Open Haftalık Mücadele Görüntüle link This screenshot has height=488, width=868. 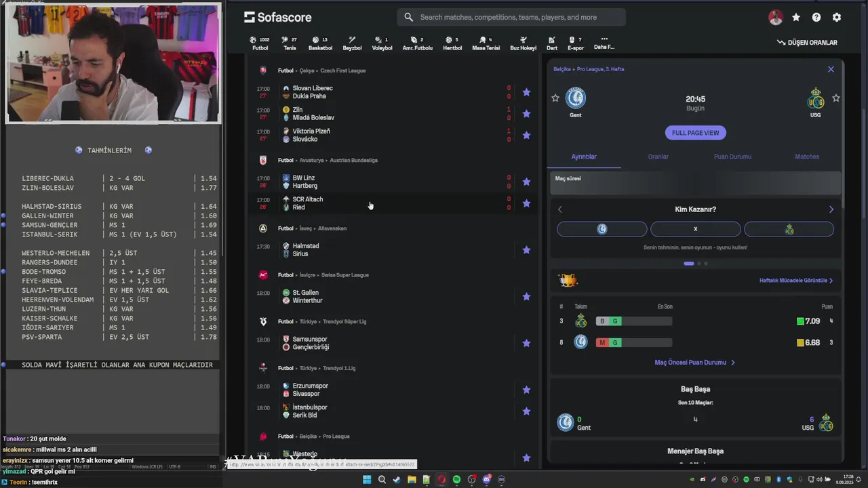(x=796, y=281)
